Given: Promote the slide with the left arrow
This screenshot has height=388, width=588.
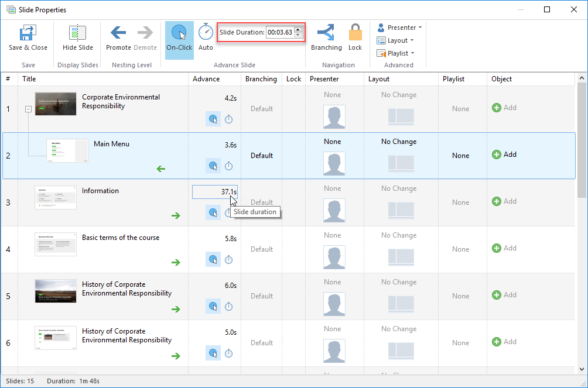Looking at the screenshot, I should point(118,33).
